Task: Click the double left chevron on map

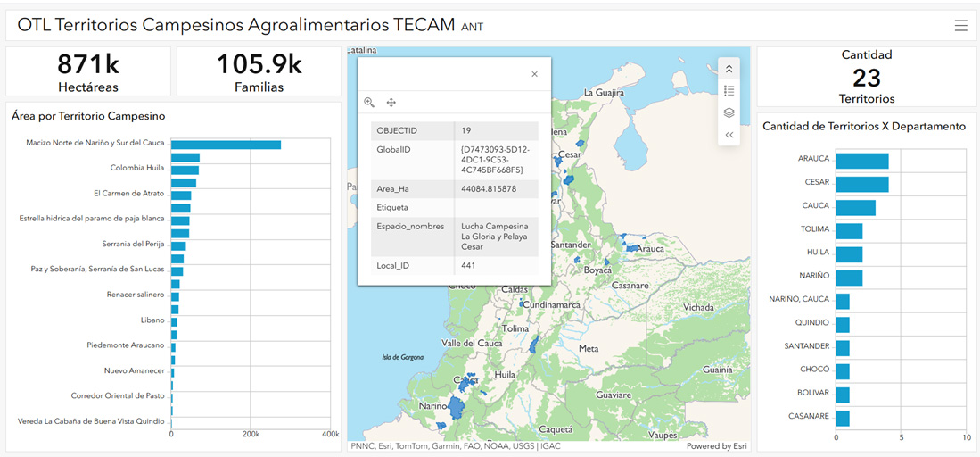Action: coord(729,135)
